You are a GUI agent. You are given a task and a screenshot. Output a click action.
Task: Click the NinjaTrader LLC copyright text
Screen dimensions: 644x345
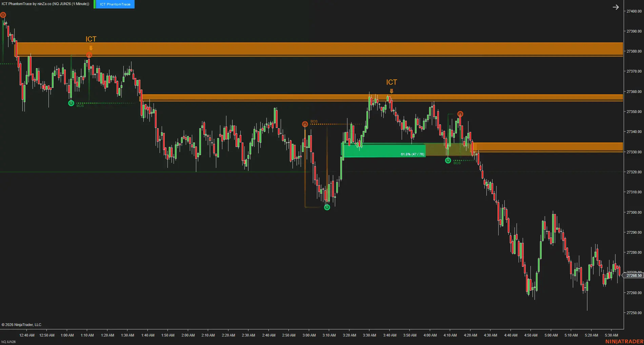pyautogui.click(x=21, y=325)
